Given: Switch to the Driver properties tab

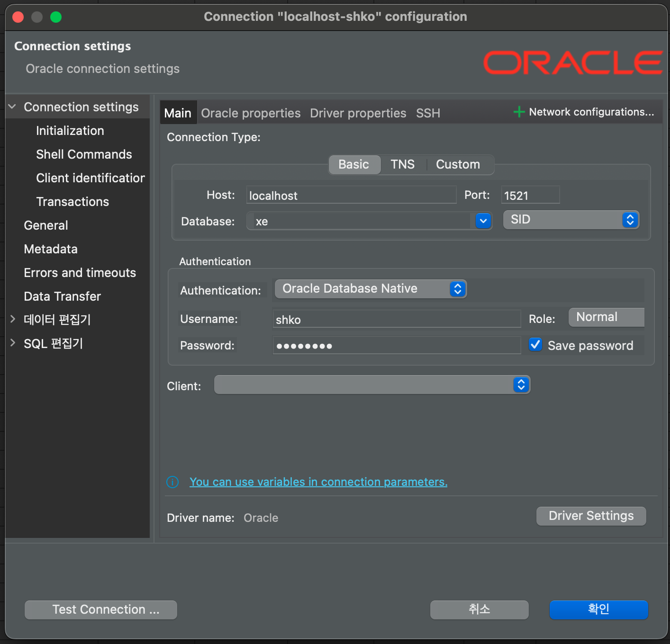Looking at the screenshot, I should [x=358, y=113].
